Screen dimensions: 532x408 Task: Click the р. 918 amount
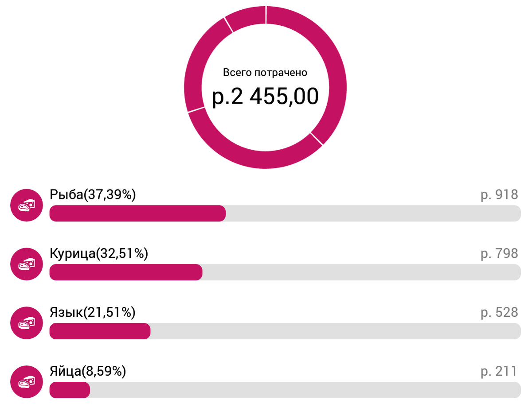point(499,195)
